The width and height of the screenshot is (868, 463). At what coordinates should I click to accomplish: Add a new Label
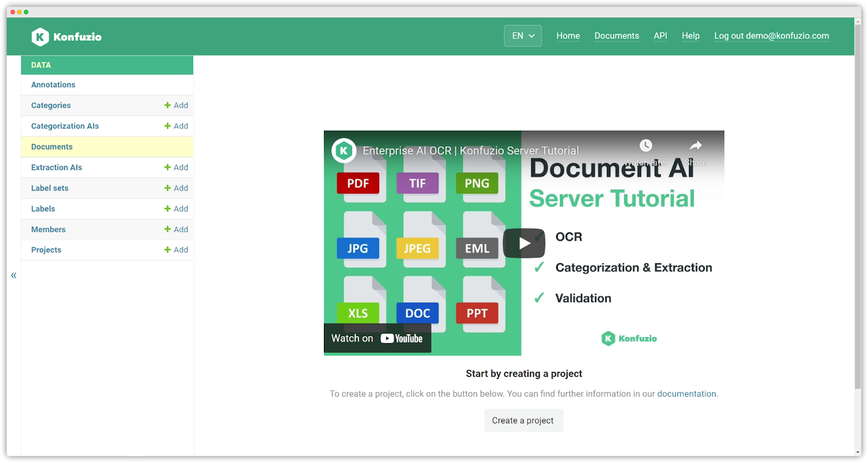pos(176,209)
